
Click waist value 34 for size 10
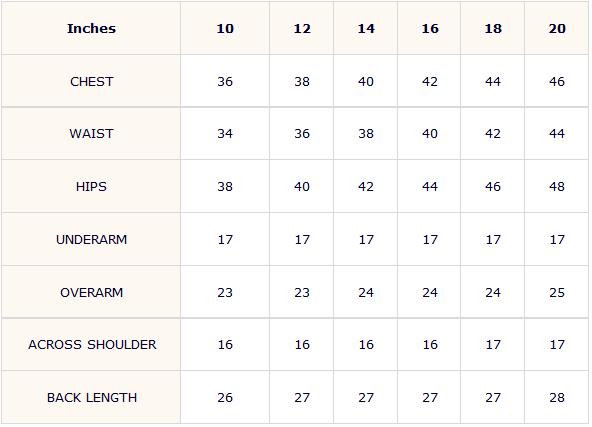pos(225,134)
